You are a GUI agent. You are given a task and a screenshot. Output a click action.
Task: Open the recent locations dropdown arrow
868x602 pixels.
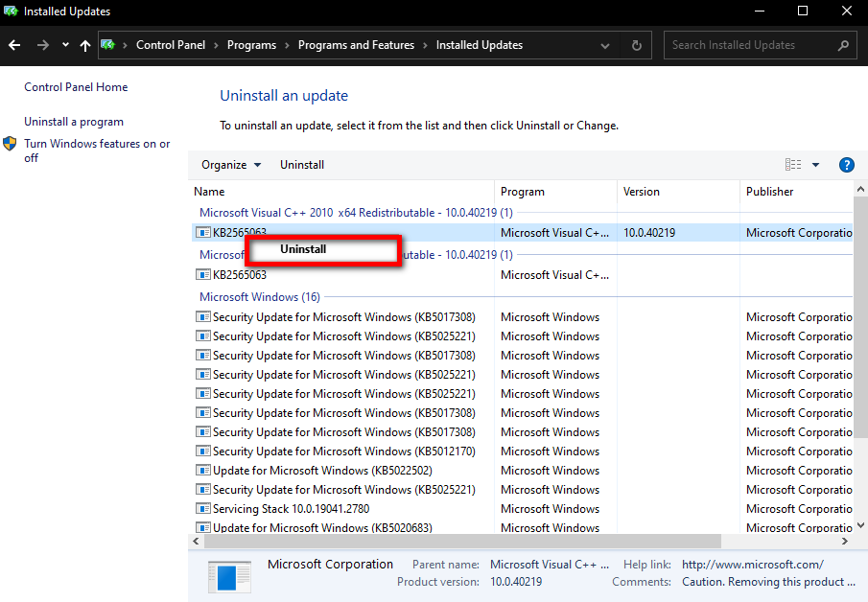click(x=65, y=45)
